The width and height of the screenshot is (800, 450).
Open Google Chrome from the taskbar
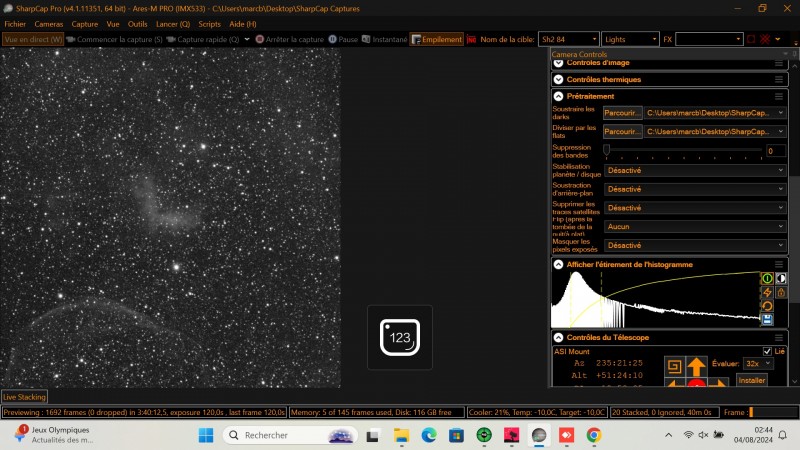tap(593, 435)
